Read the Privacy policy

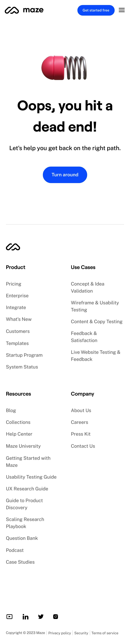coord(60,633)
